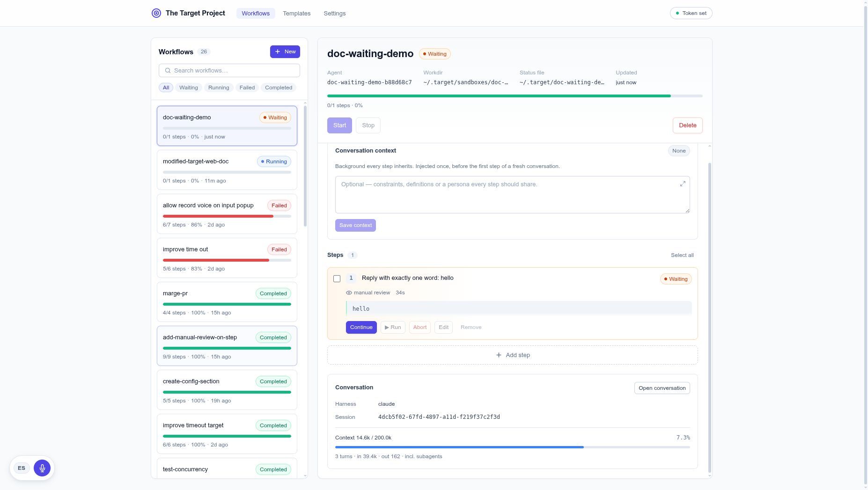Open the Settings tab
This screenshot has width=868, height=490.
[335, 14]
